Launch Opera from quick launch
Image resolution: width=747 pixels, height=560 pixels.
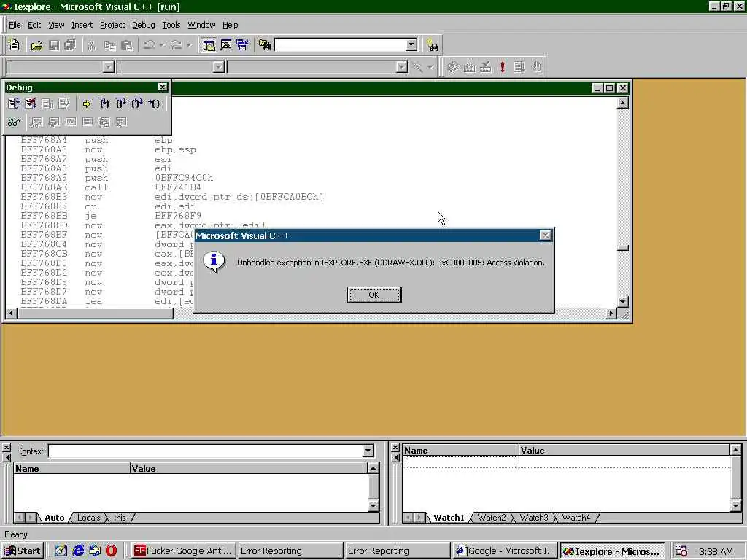pos(111,551)
